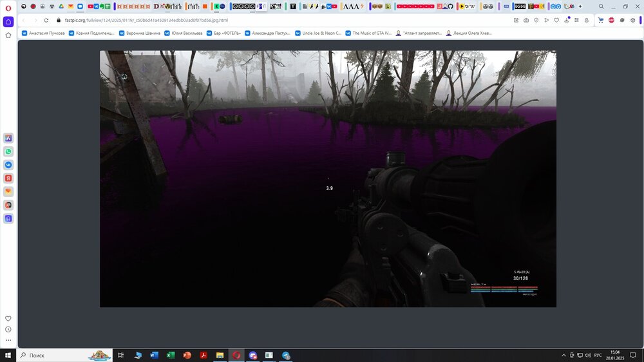
Task: Open the ad blocker shield icon
Action: [x=536, y=20]
